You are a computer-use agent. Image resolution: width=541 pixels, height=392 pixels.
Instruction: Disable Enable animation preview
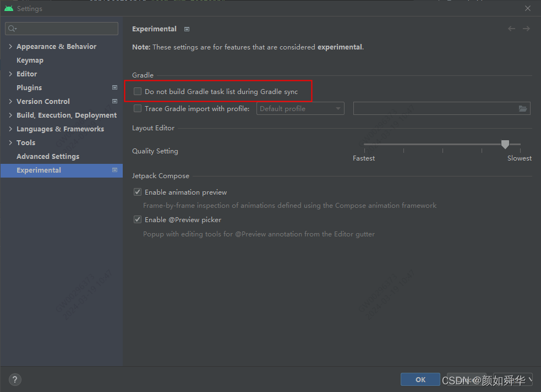pyautogui.click(x=137, y=192)
